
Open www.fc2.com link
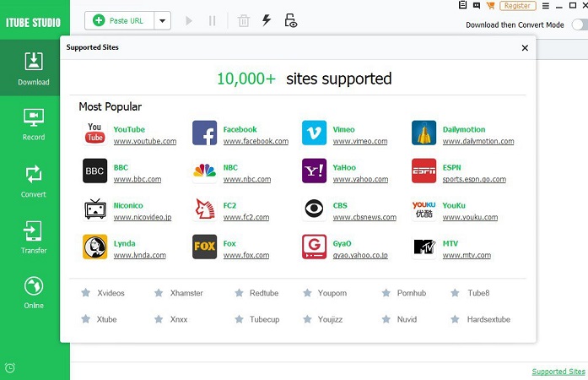tap(246, 217)
